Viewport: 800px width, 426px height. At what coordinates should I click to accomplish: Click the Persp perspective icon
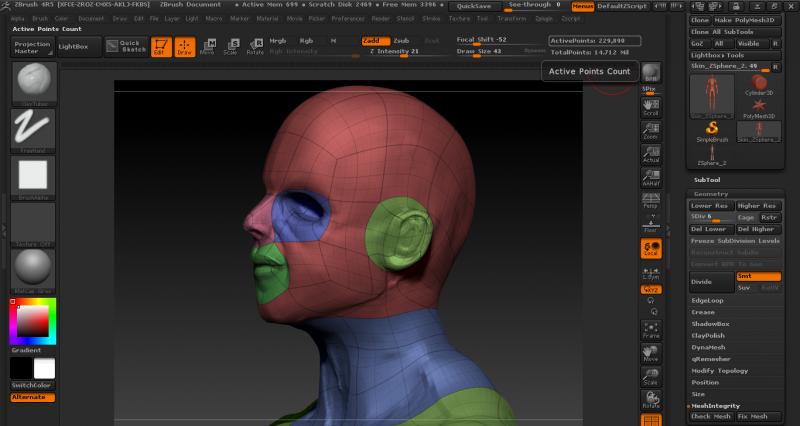coord(651,199)
